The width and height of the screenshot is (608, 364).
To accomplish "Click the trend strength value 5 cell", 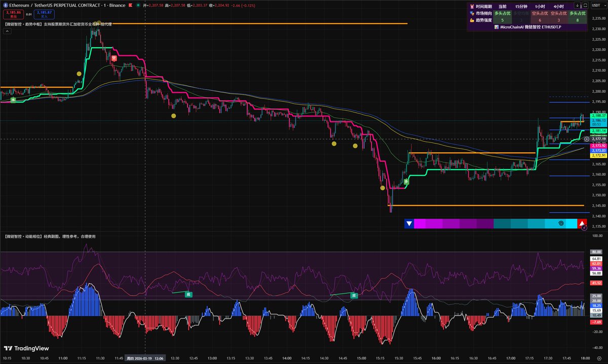I will tap(502, 20).
